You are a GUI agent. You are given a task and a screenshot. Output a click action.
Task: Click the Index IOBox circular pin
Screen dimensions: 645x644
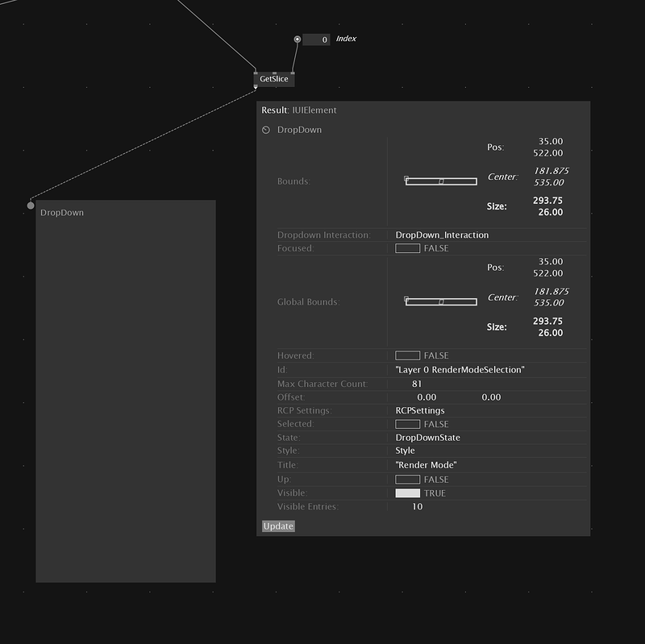[x=298, y=39]
